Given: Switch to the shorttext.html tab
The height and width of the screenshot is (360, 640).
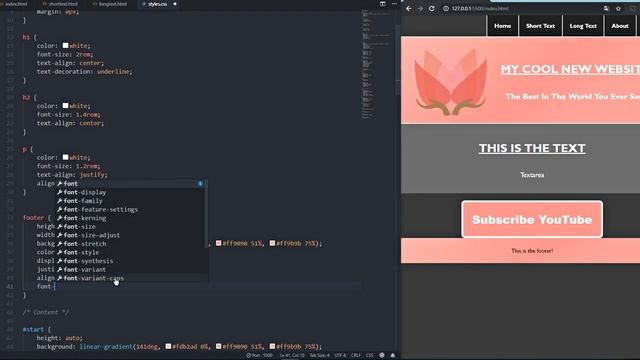Looking at the screenshot, I should [x=60, y=4].
